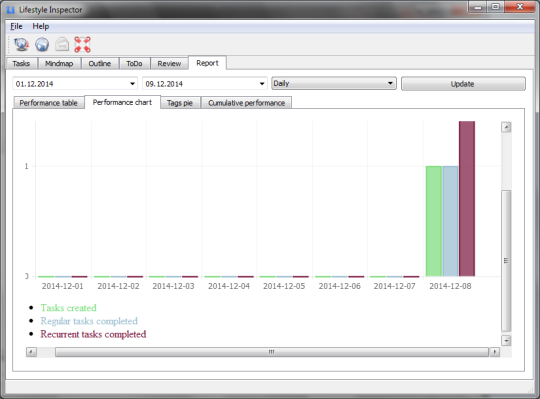Image resolution: width=540 pixels, height=399 pixels.
Task: Click the y-axis value 1 label
Action: (x=27, y=166)
